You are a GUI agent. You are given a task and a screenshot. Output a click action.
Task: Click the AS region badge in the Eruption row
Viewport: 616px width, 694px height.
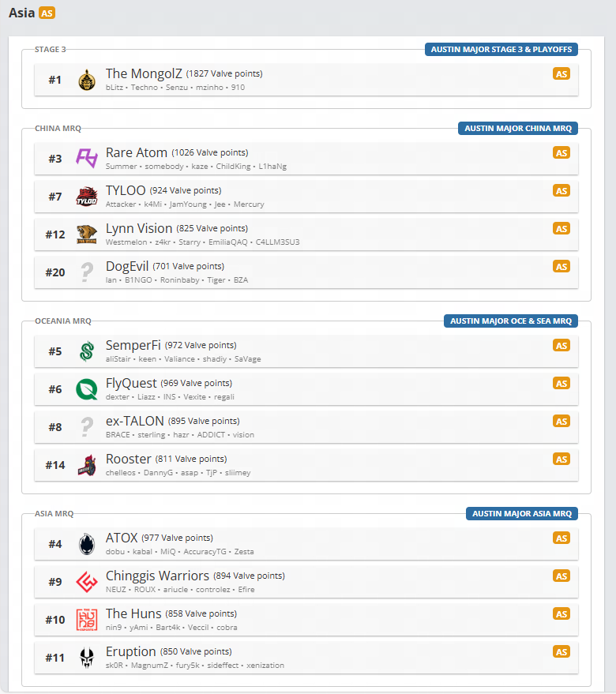(561, 652)
